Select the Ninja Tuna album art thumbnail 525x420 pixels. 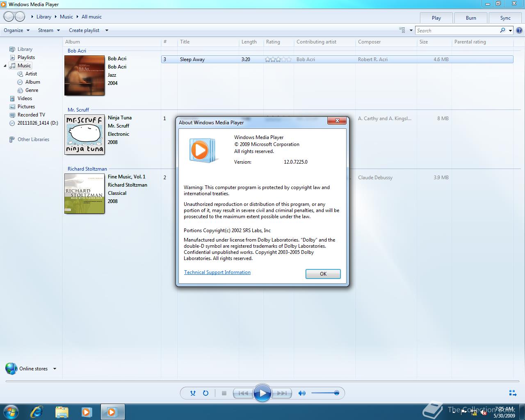(x=84, y=135)
